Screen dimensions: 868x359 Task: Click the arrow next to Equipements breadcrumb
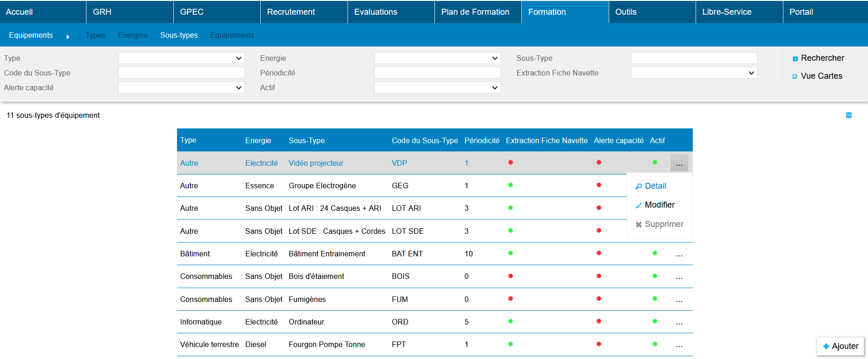pyautogui.click(x=68, y=36)
